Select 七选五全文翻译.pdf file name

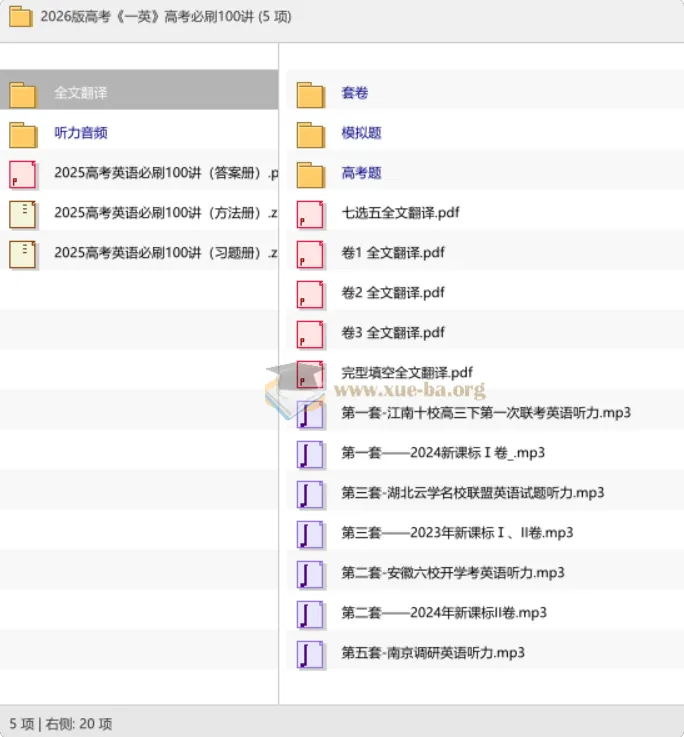pyautogui.click(x=401, y=212)
